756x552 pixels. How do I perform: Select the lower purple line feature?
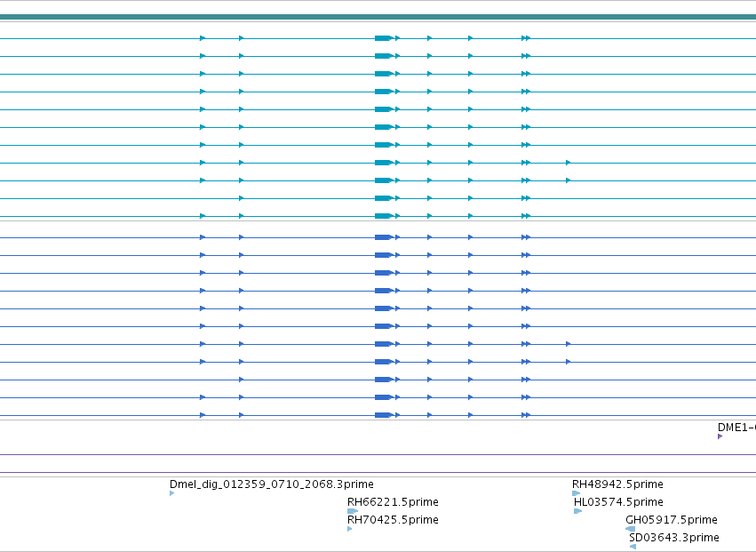(x=378, y=472)
